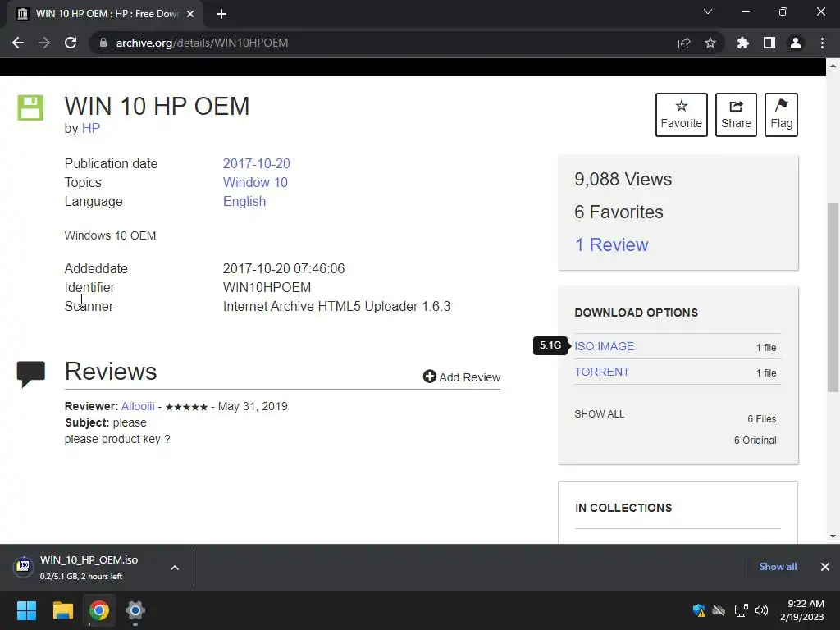Open reviewer Allooiii's profile
The height and width of the screenshot is (630, 840).
138,406
